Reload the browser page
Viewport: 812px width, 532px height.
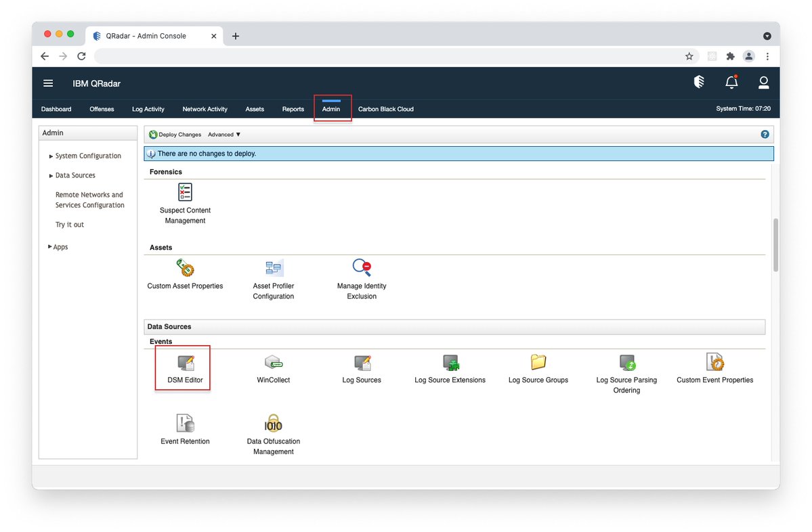(81, 56)
